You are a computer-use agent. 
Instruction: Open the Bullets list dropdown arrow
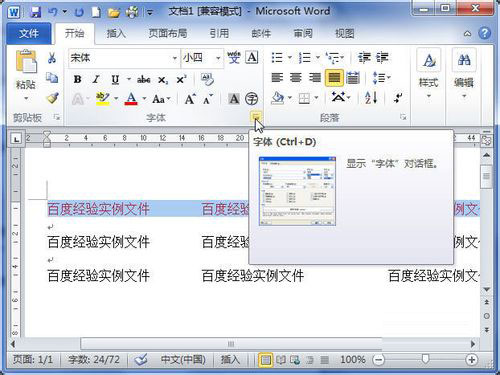(290, 58)
